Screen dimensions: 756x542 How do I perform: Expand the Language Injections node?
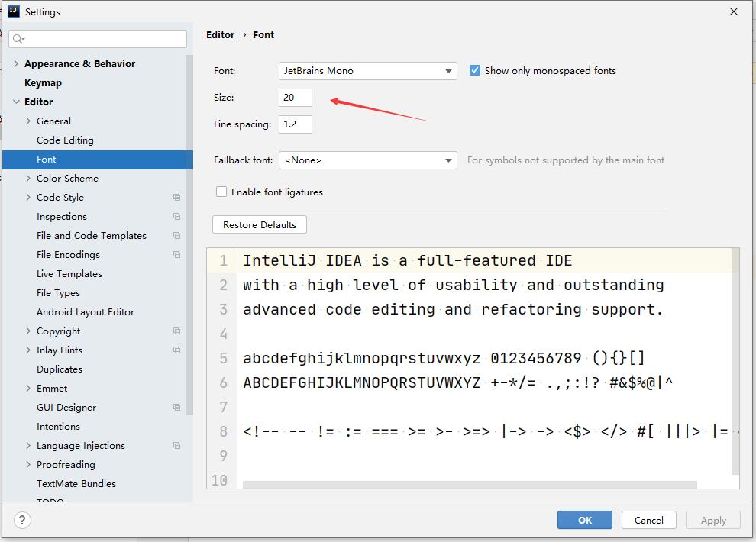click(28, 446)
